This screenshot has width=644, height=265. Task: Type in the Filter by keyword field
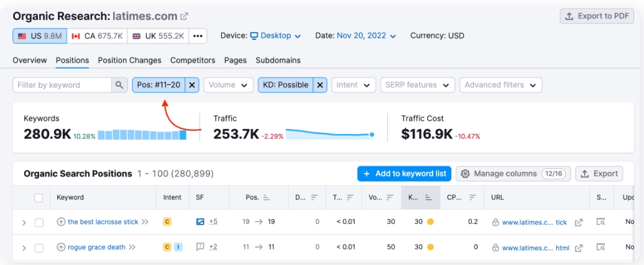(62, 85)
